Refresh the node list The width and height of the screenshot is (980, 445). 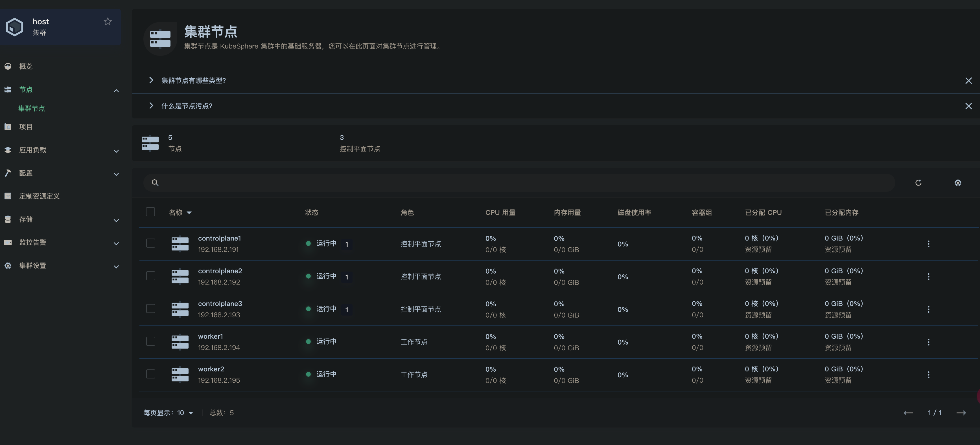point(918,183)
